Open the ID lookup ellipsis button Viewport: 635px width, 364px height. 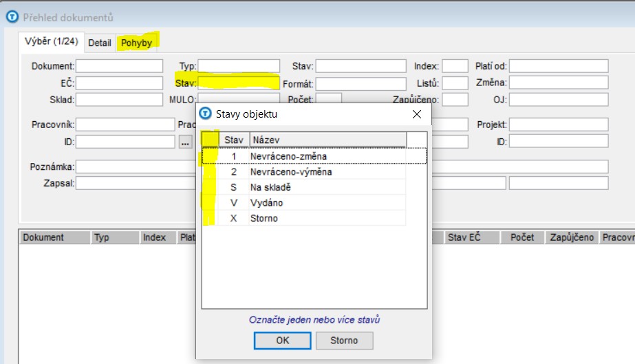click(185, 142)
